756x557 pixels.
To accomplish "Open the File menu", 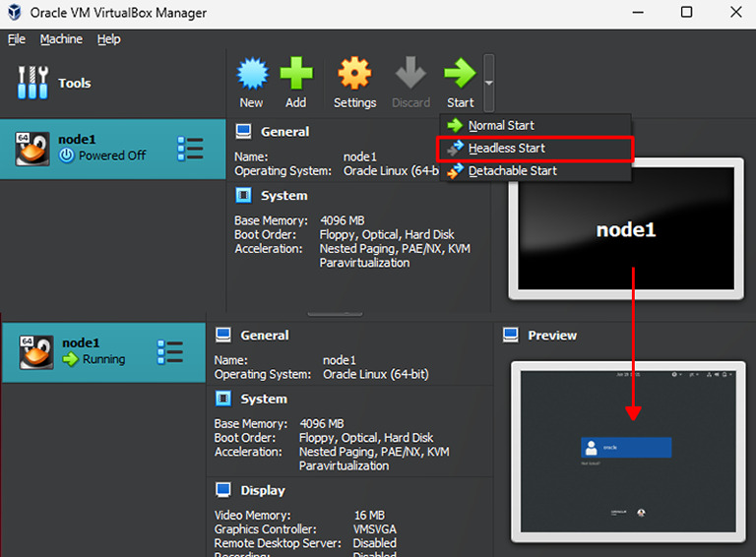I will [17, 39].
